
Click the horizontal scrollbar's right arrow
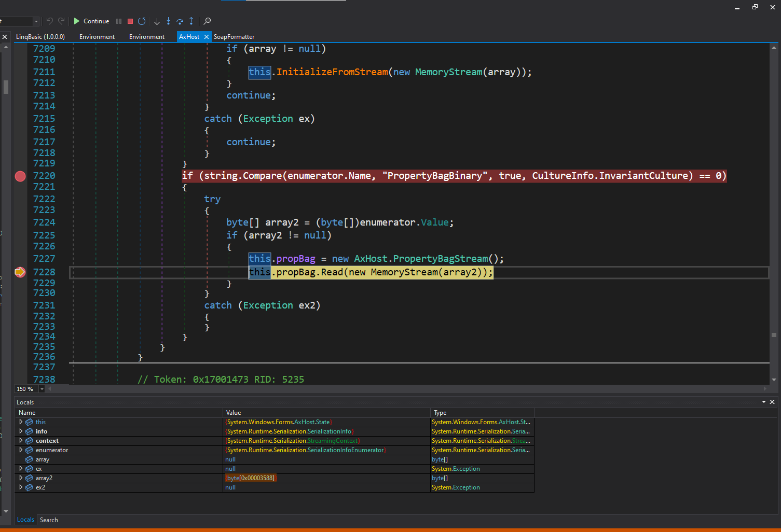(x=765, y=388)
